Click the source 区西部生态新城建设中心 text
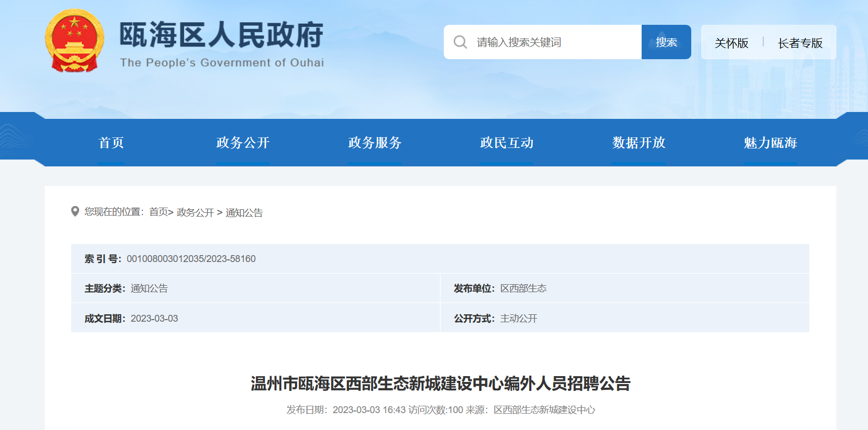This screenshot has width=868, height=430. click(x=544, y=410)
